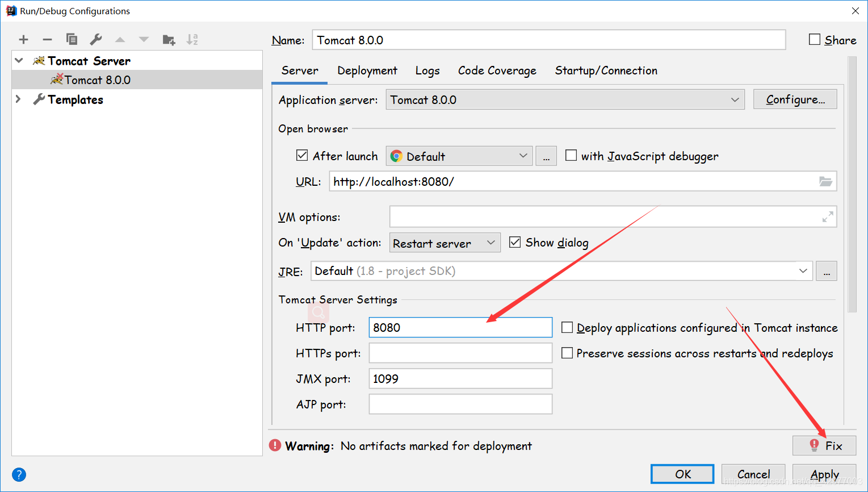Click the Configure... button
Screen dimensions: 868x492
point(795,99)
